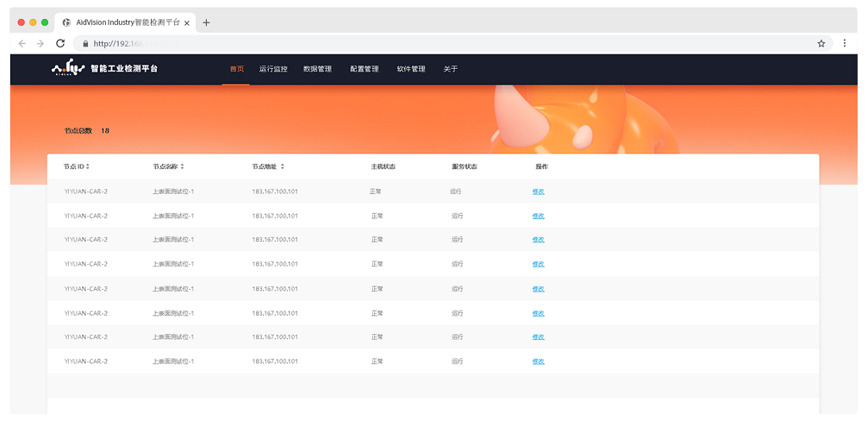This screenshot has height=421, width=868.
Task: Click the macOS yellow minimize window button
Action: pos(34,22)
